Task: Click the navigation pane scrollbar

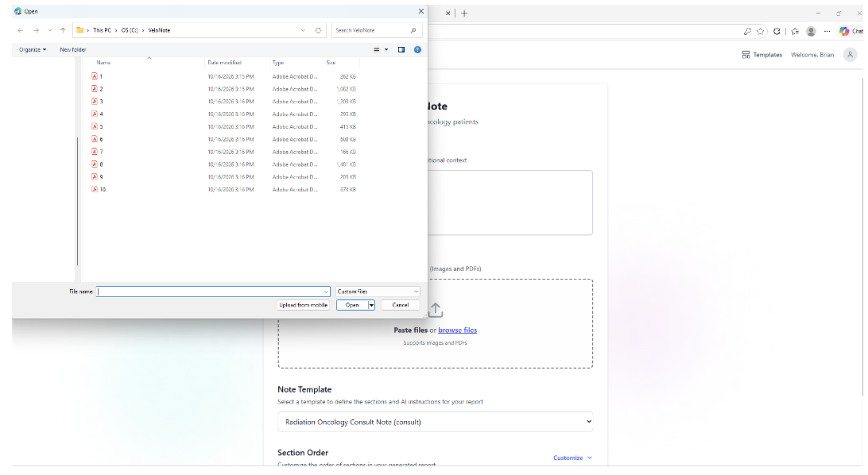Action: (78, 201)
